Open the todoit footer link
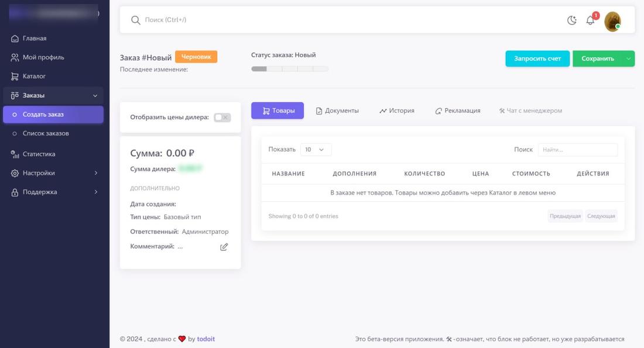The width and height of the screenshot is (644, 348). pos(205,339)
